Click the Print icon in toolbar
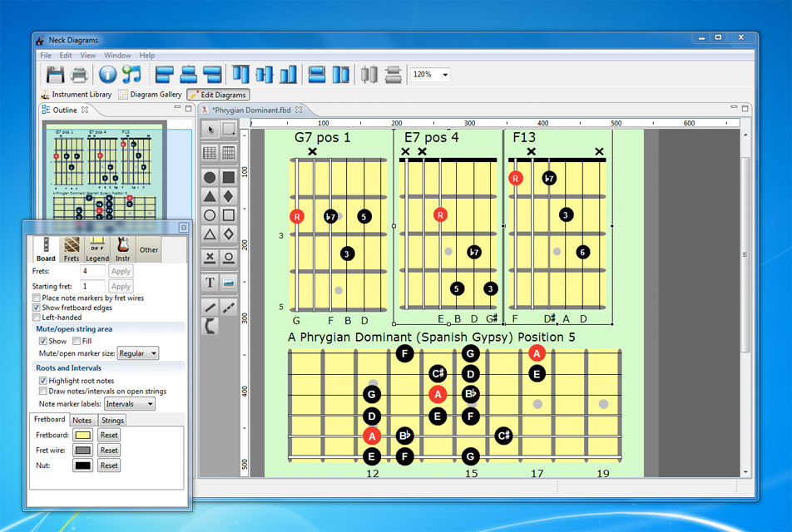This screenshot has height=532, width=792. pos(79,75)
